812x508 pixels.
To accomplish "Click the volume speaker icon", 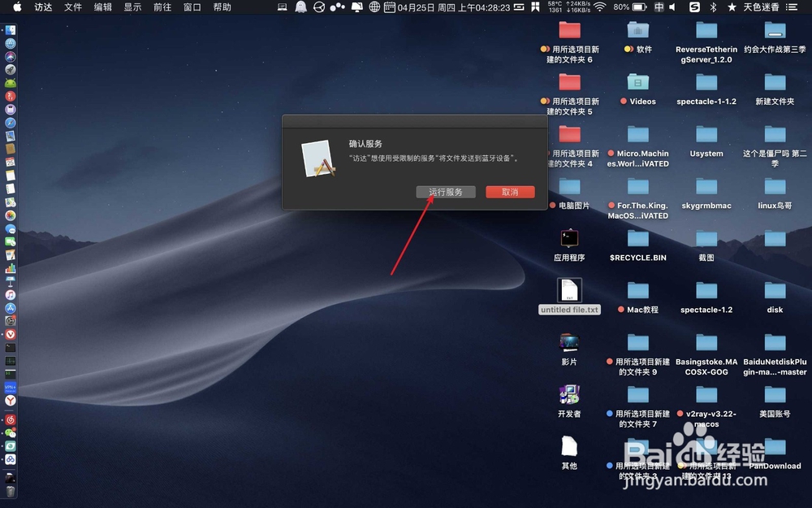I will click(x=672, y=7).
